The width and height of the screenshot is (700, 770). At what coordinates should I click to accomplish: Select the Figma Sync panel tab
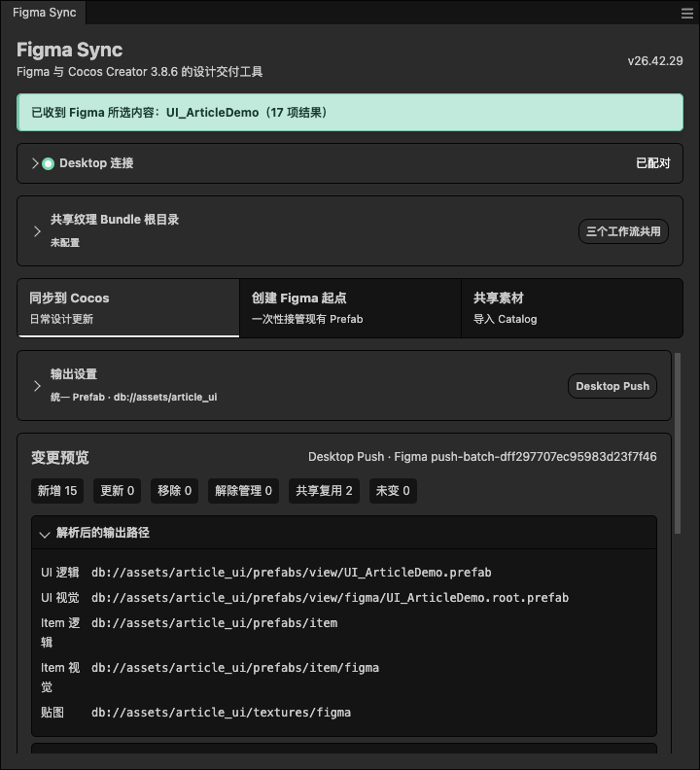pyautogui.click(x=44, y=13)
